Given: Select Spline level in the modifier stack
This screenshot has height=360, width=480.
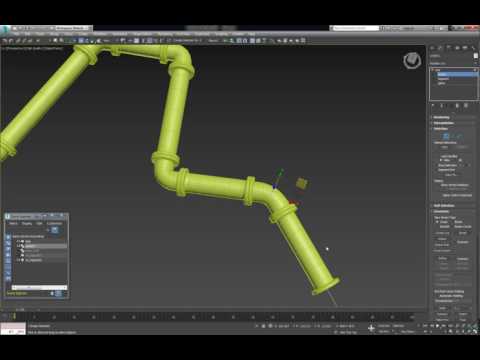Looking at the screenshot, I should 442,83.
